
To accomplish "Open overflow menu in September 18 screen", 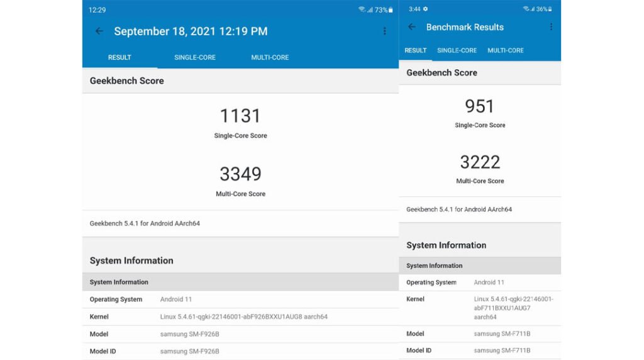I will coord(384,31).
